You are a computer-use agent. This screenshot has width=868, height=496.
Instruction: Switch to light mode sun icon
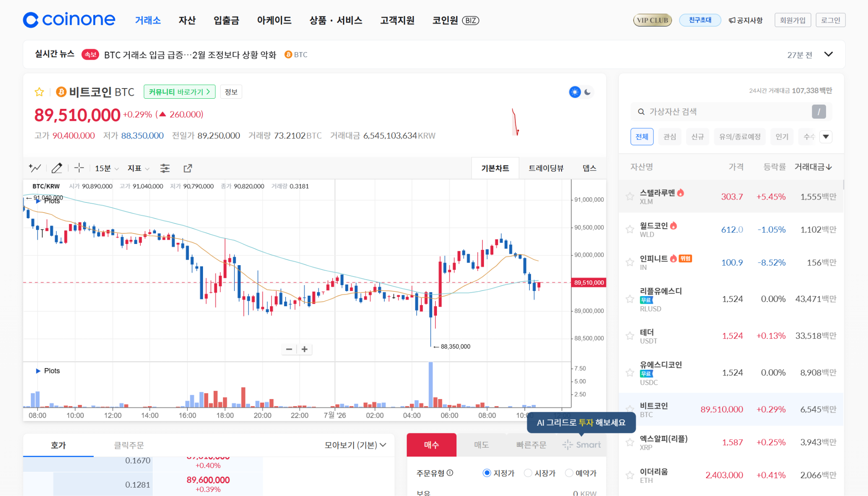[x=575, y=92]
